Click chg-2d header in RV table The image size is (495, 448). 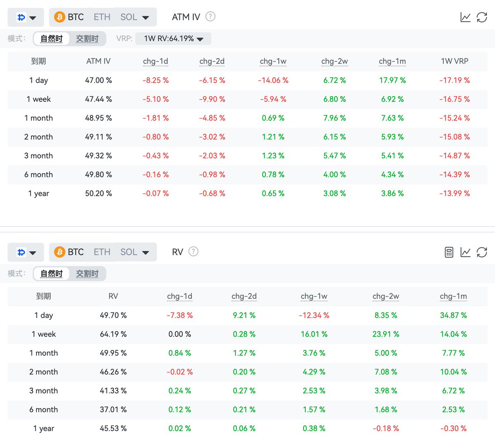click(244, 296)
